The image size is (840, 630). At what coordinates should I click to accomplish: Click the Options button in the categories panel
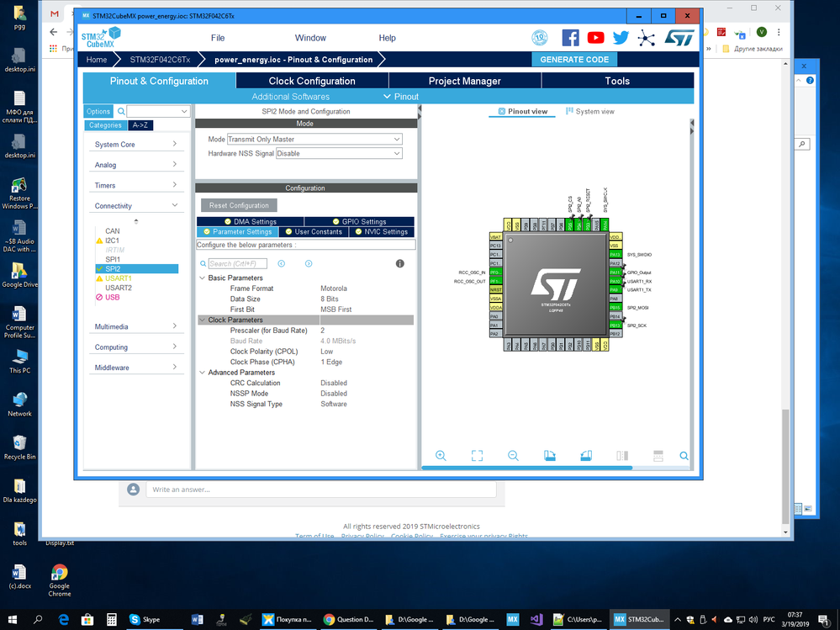(x=98, y=111)
